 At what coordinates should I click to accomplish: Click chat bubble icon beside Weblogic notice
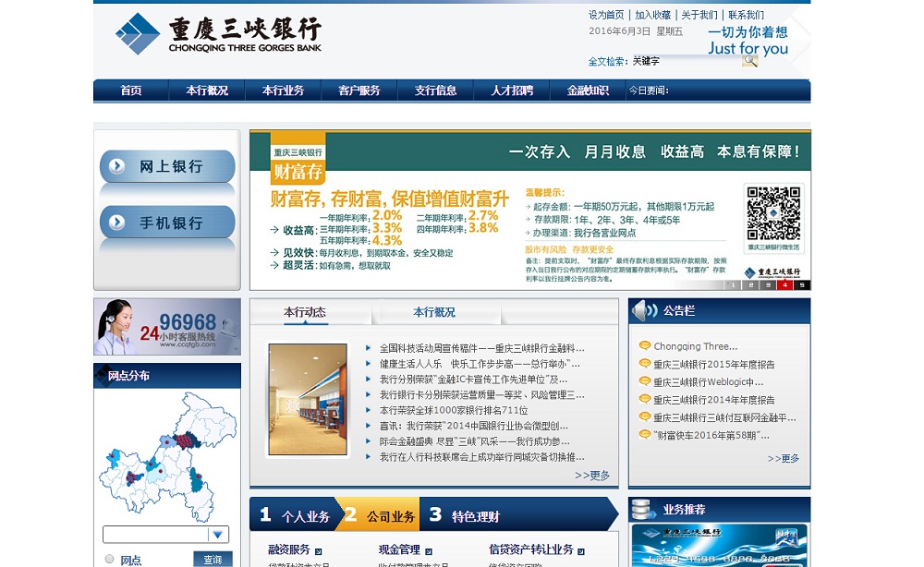[x=645, y=381]
